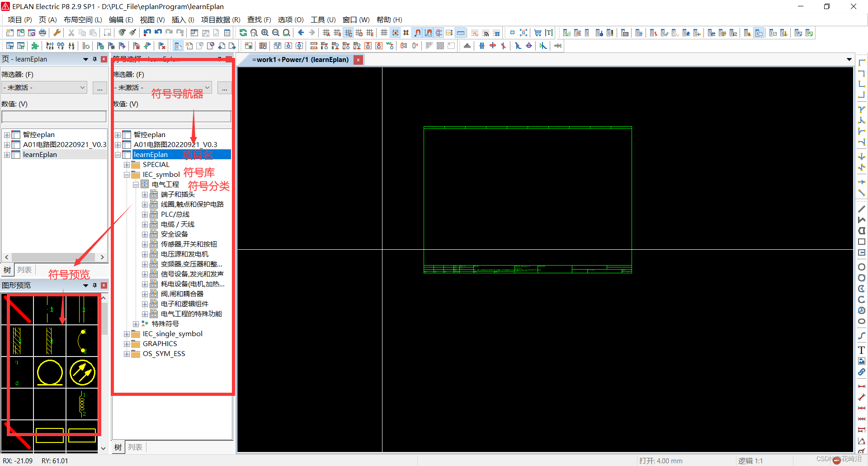Select the T-node connection tool

coord(862,109)
